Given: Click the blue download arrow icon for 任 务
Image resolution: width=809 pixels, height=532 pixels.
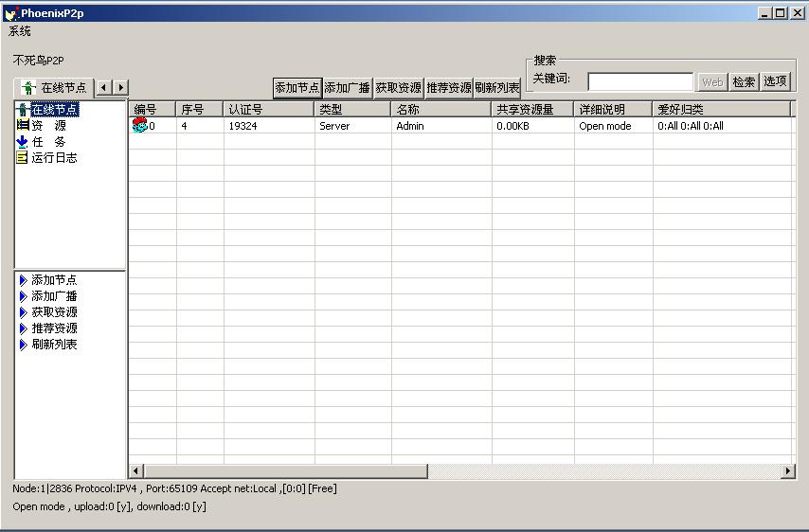Looking at the screenshot, I should tap(22, 141).
